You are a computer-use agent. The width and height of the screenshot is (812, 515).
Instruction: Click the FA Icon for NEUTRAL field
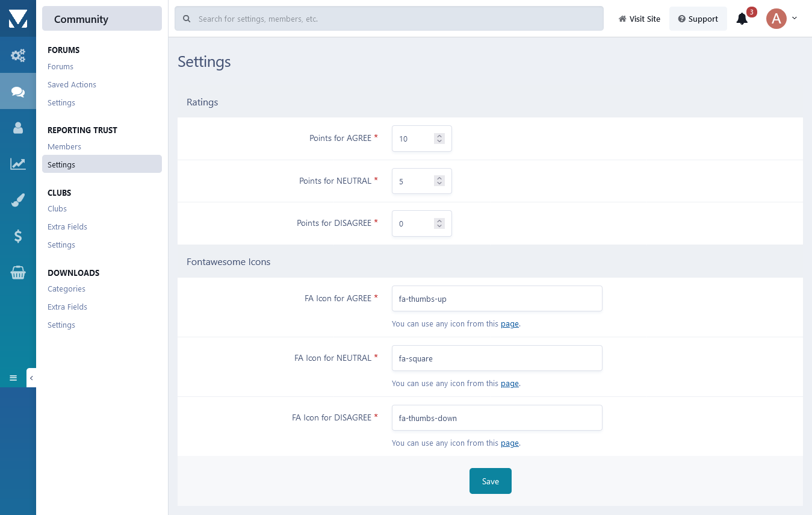tap(497, 358)
